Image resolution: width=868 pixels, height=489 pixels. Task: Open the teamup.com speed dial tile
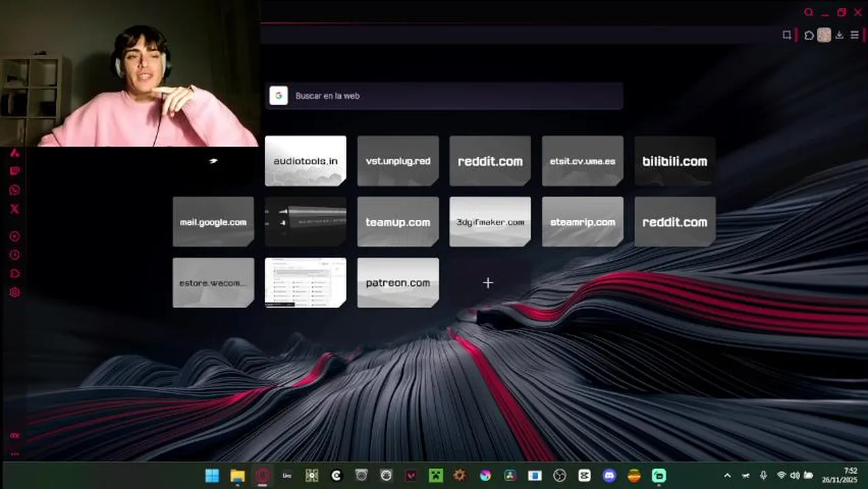coord(398,221)
